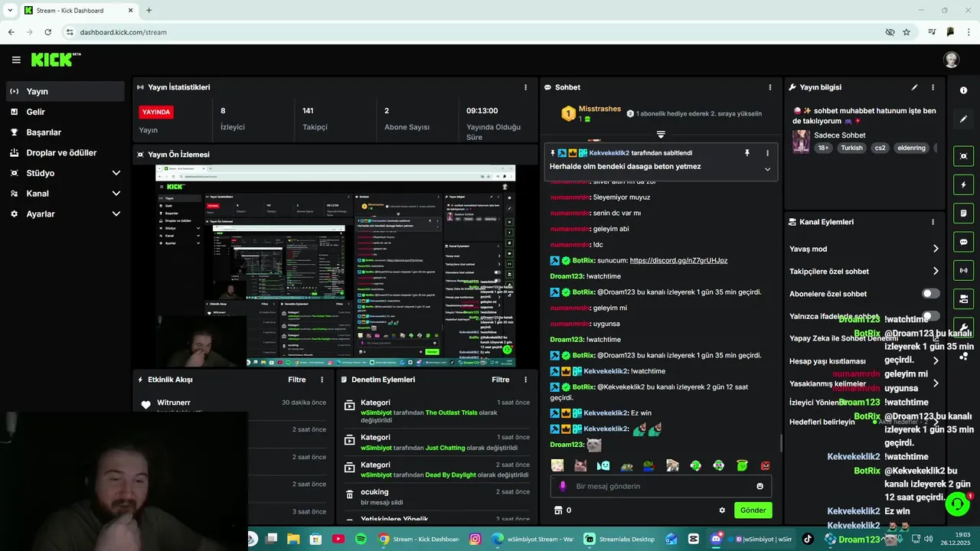Open Yayın İstatistikleri panel options menu

[x=525, y=87]
